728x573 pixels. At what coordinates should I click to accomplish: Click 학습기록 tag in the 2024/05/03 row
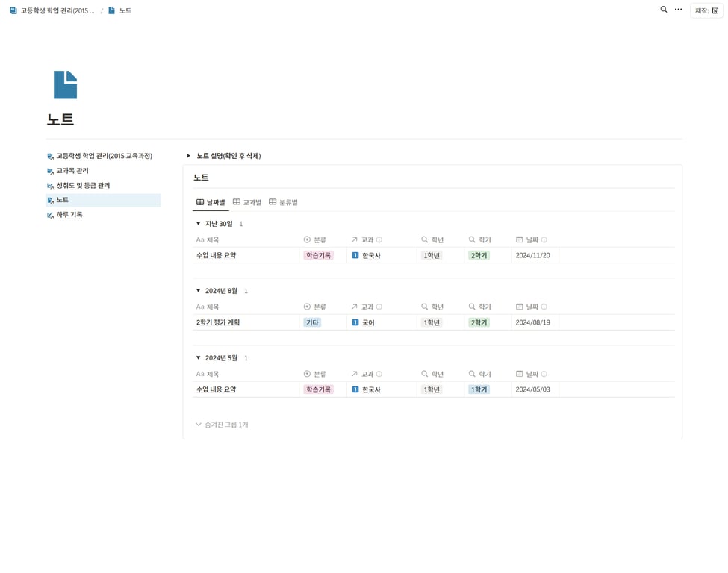point(318,389)
